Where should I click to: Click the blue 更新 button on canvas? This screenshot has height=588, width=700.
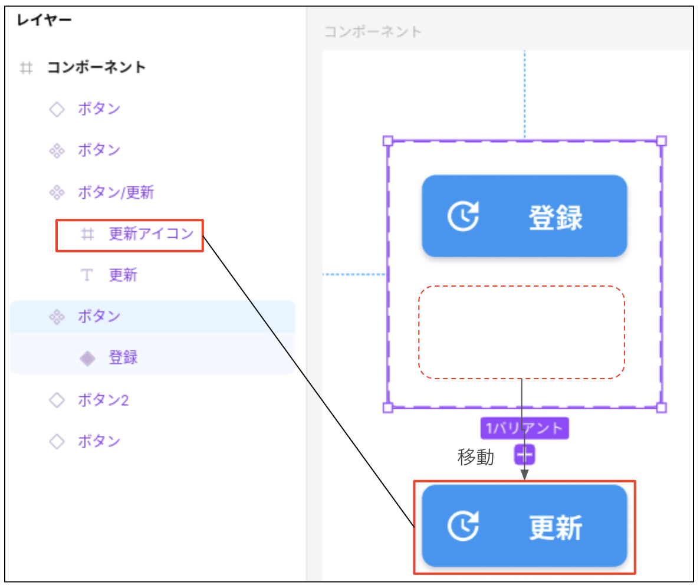coord(524,526)
